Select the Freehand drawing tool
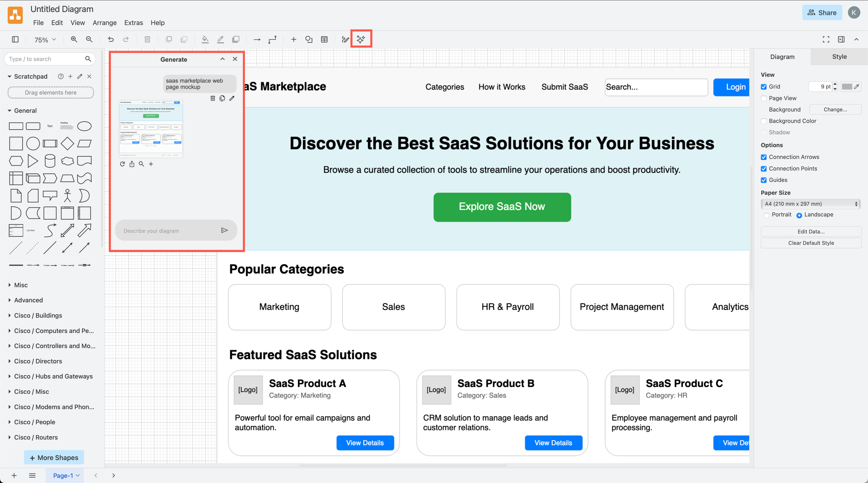 (345, 39)
